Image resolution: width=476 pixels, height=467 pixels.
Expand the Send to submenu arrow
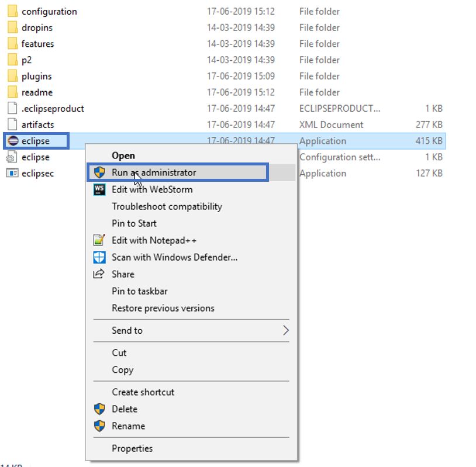coord(286,330)
